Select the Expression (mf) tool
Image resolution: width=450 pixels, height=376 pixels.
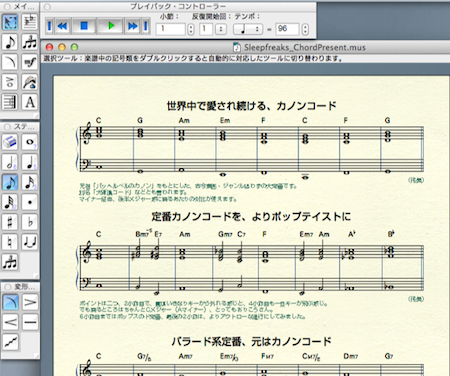point(30,62)
